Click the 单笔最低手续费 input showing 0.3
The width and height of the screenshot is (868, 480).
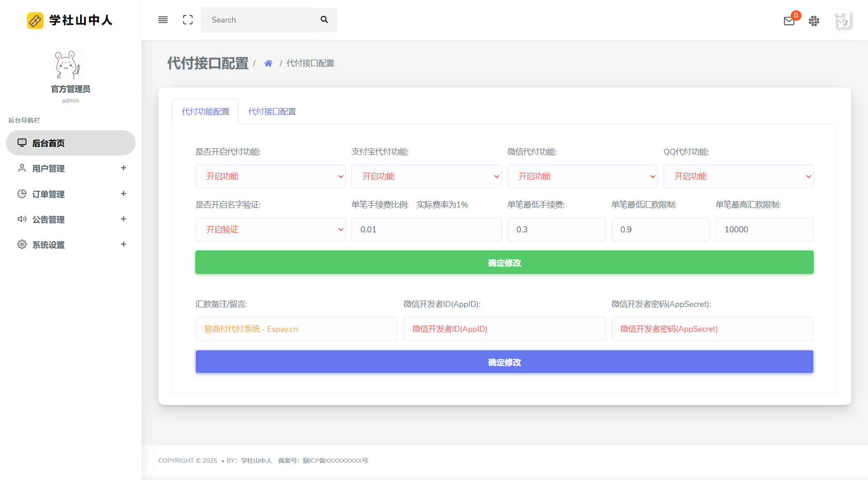[x=557, y=229]
